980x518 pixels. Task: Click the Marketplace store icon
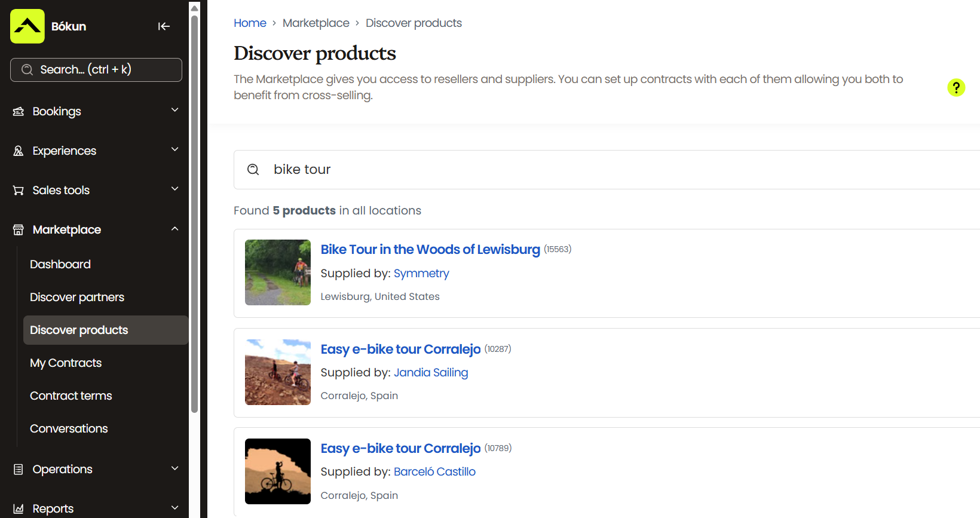click(19, 230)
